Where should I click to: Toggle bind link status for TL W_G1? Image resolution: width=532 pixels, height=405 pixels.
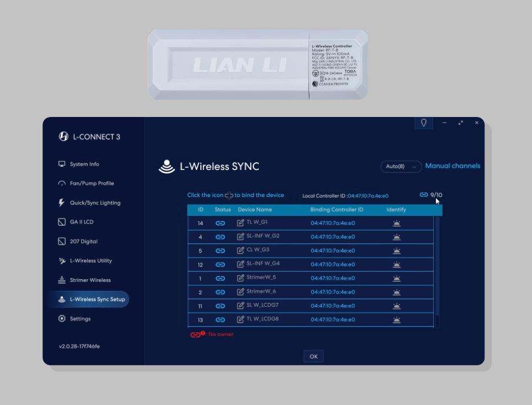[220, 223]
